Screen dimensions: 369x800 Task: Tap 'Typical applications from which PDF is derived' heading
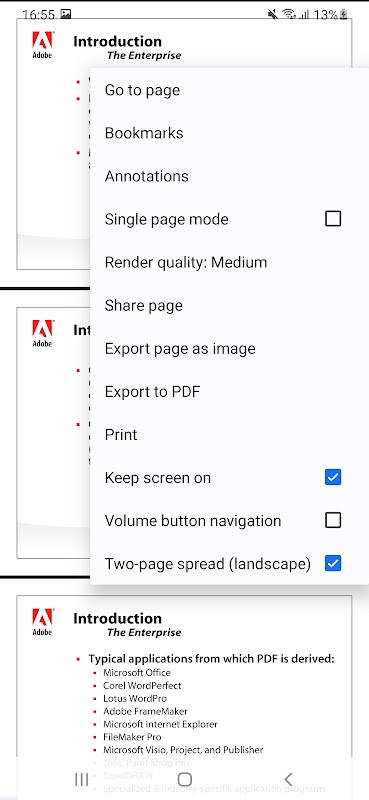click(x=211, y=659)
